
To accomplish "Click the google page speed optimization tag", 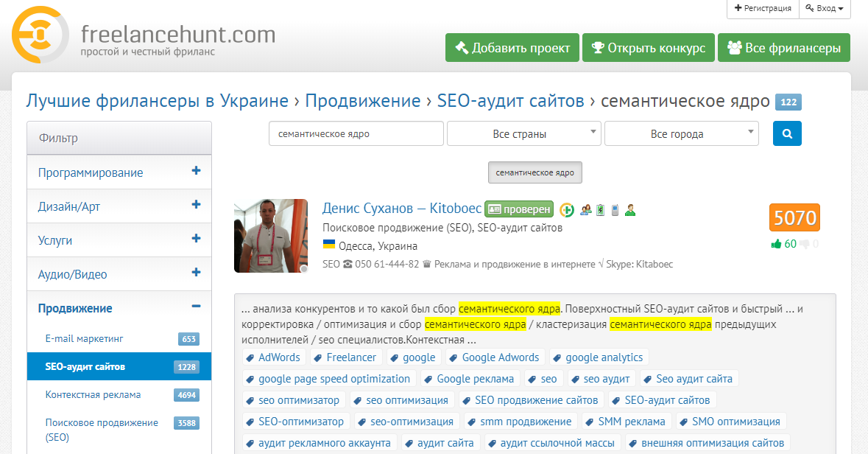I will pos(328,379).
